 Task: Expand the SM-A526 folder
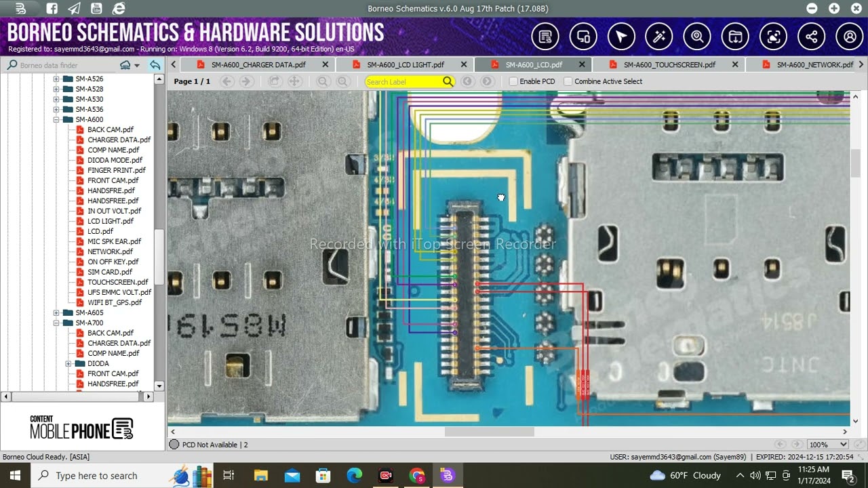coord(56,79)
